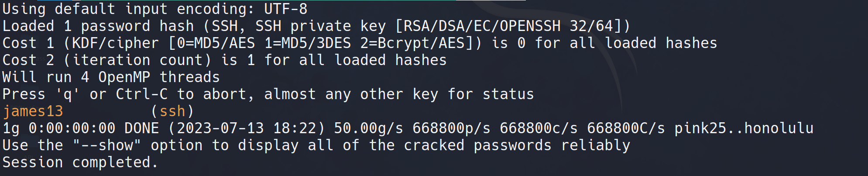
Task: Click the "Session completed." line
Action: click(80, 162)
